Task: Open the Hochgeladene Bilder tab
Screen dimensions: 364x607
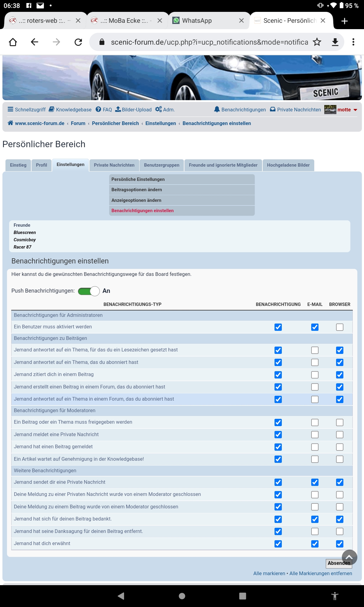Action: pos(288,165)
